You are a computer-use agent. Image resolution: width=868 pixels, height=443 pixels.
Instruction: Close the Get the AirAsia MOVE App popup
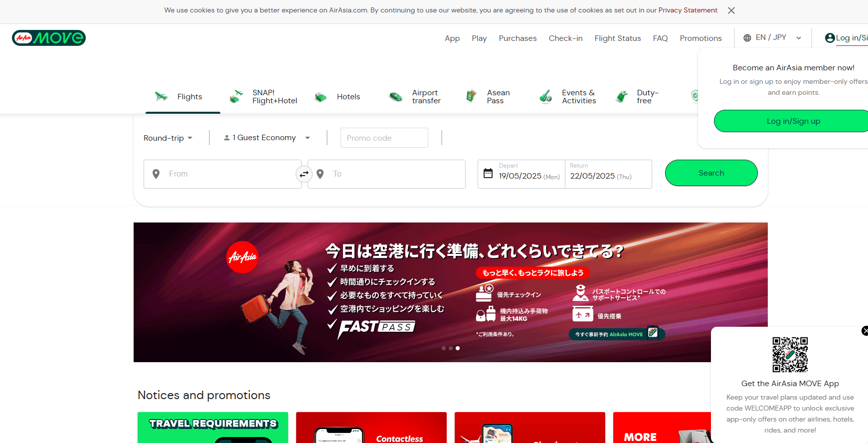point(865,331)
